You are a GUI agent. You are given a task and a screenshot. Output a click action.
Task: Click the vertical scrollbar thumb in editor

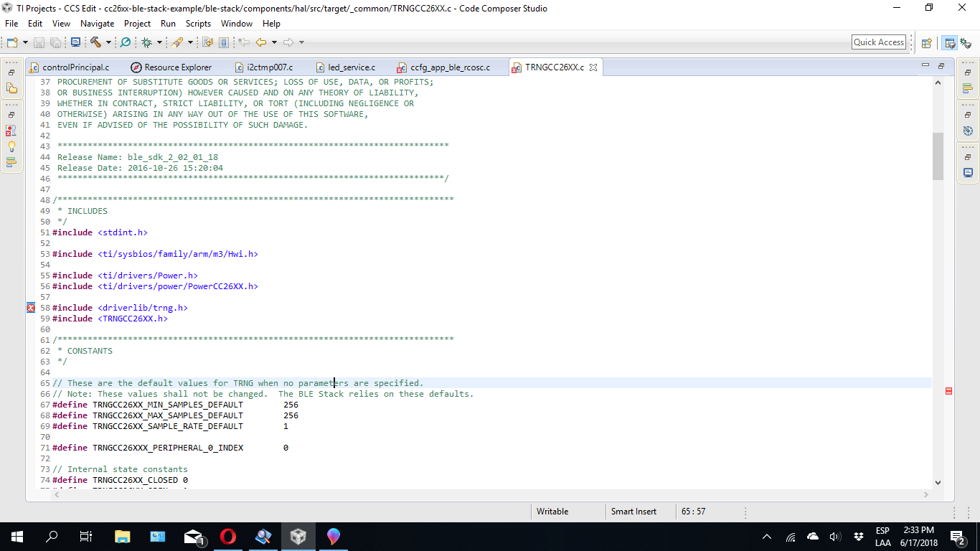pyautogui.click(x=938, y=156)
